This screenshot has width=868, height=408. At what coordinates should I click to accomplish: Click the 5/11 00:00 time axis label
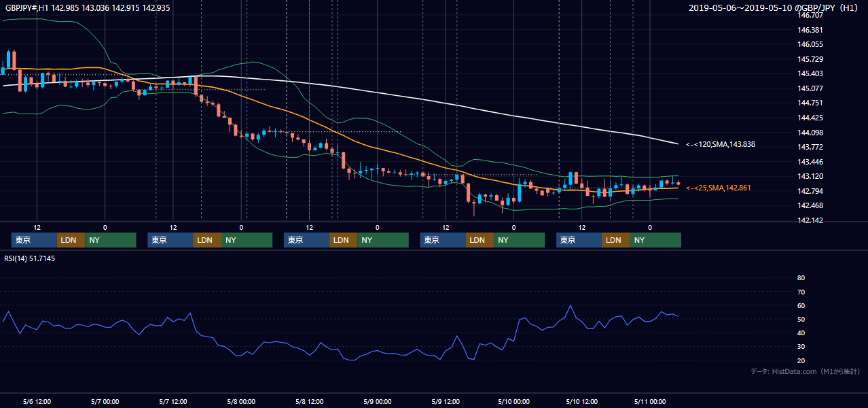650,401
